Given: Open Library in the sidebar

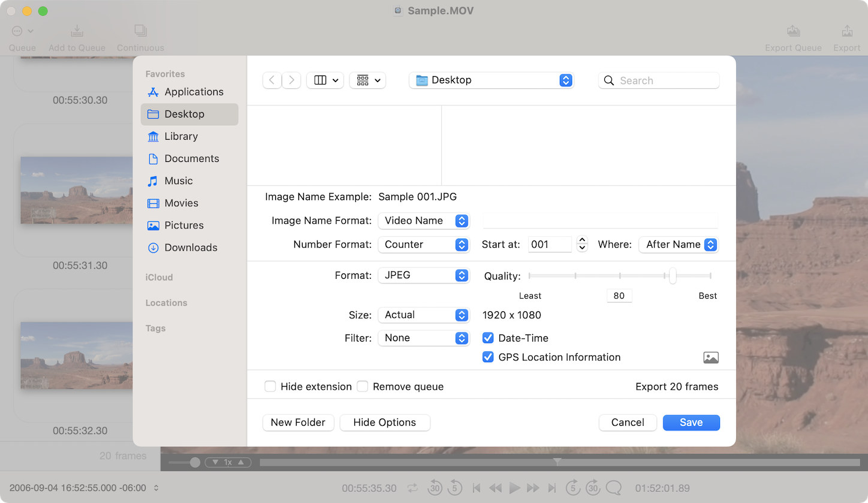Looking at the screenshot, I should point(189,136).
